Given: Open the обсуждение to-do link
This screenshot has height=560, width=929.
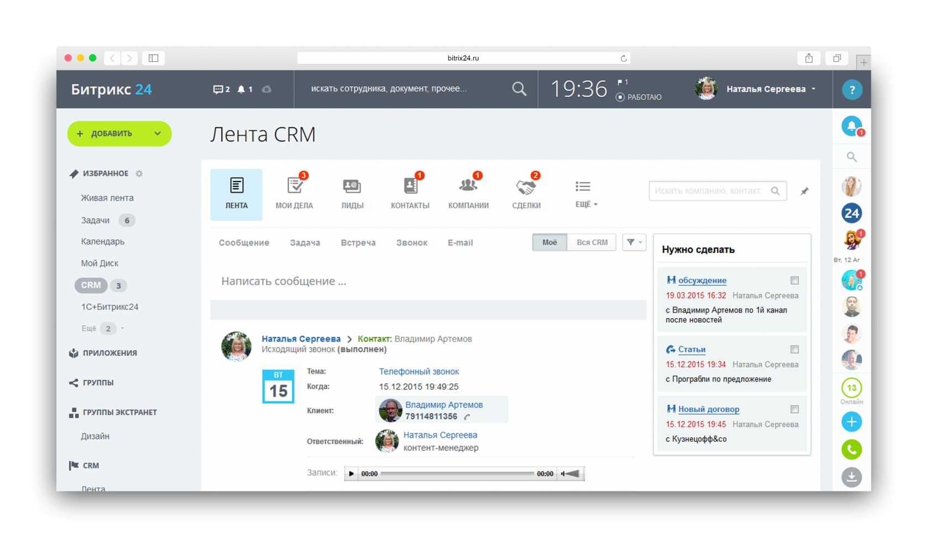Looking at the screenshot, I should point(702,280).
